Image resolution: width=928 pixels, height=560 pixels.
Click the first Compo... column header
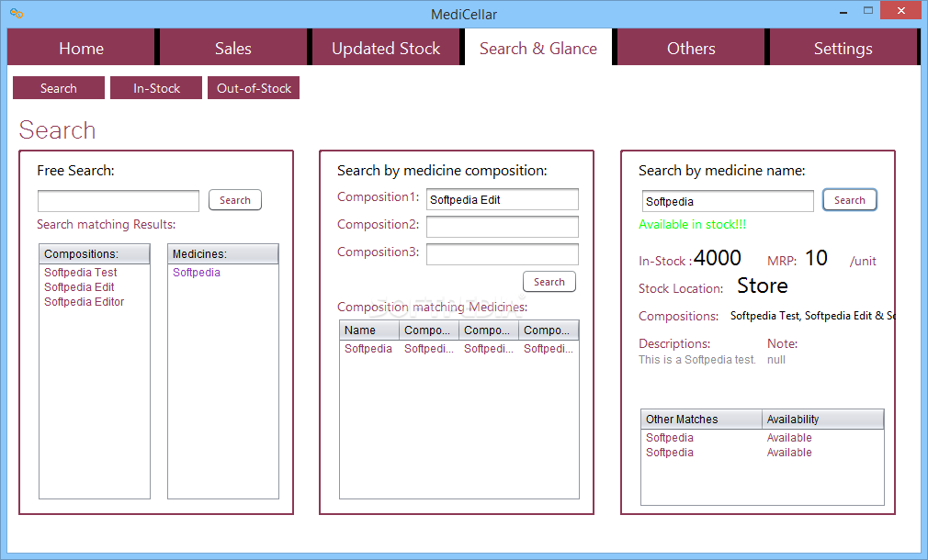[x=429, y=330]
